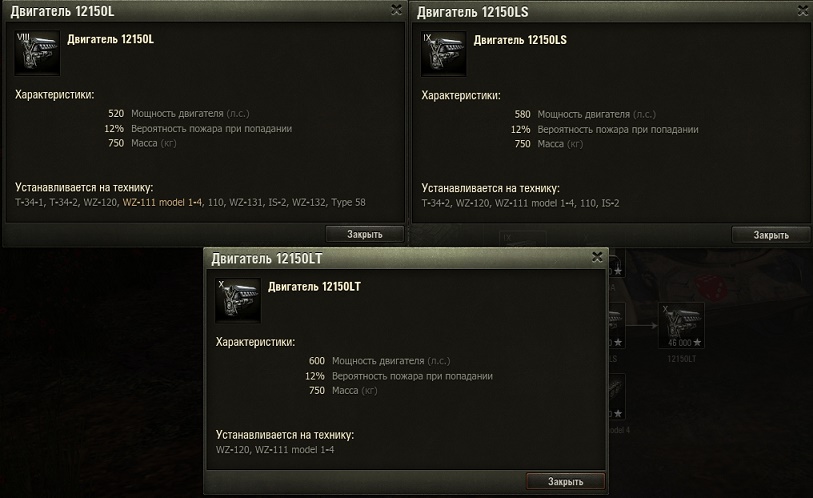Click the tier VIII 12150L engine icon
Viewport: 813px width, 498px height.
tap(37, 53)
